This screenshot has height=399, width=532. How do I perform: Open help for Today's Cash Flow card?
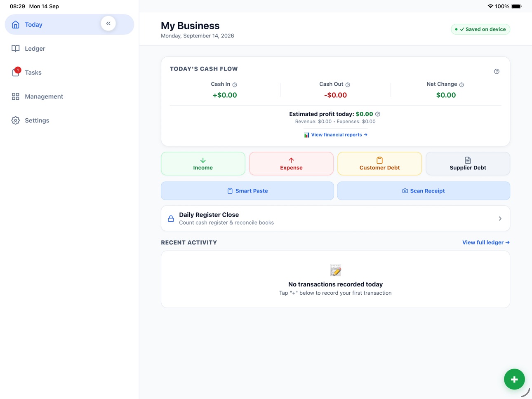(x=497, y=71)
